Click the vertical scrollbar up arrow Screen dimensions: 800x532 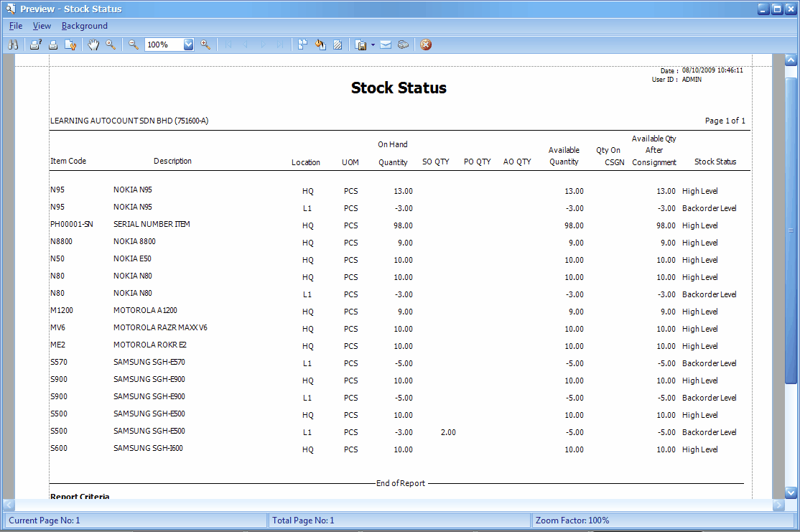(x=791, y=60)
